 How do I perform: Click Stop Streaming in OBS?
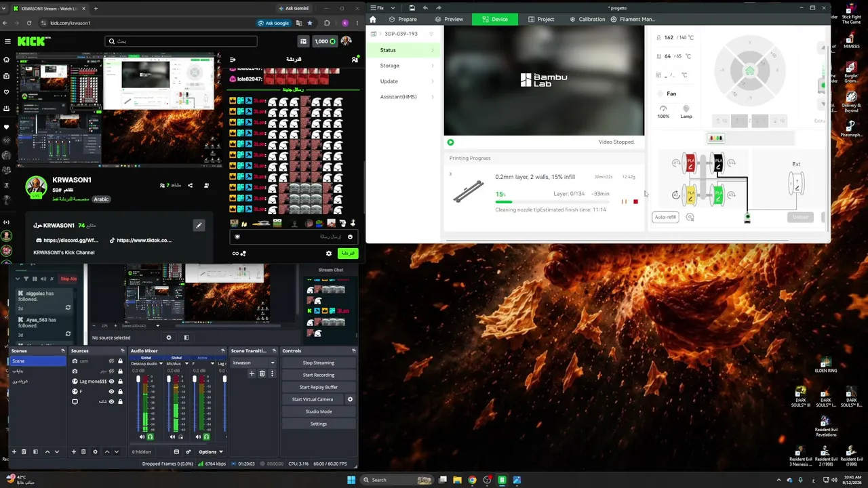pos(319,363)
